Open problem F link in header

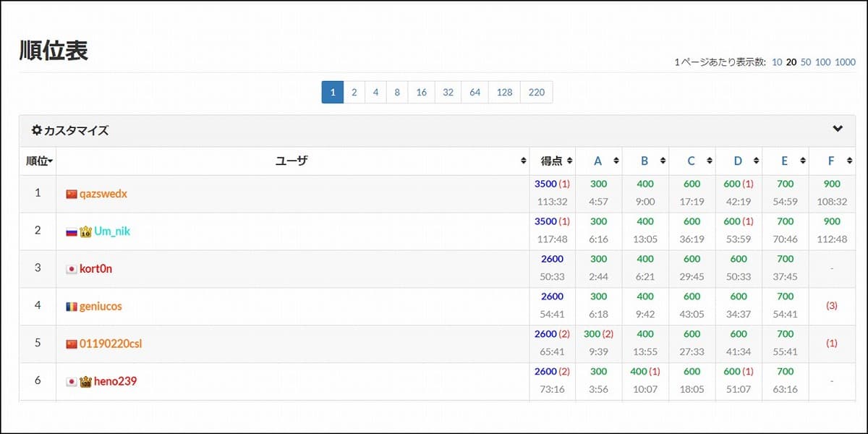[x=831, y=161]
